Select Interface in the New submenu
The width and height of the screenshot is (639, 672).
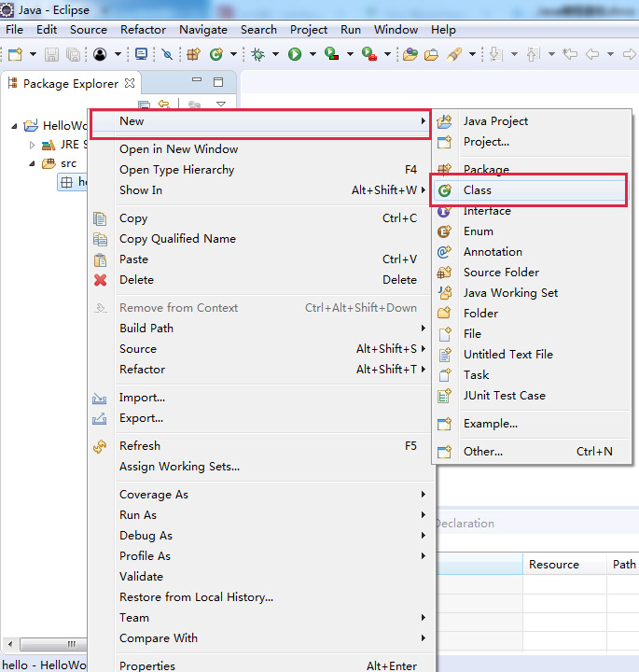pyautogui.click(x=530, y=211)
